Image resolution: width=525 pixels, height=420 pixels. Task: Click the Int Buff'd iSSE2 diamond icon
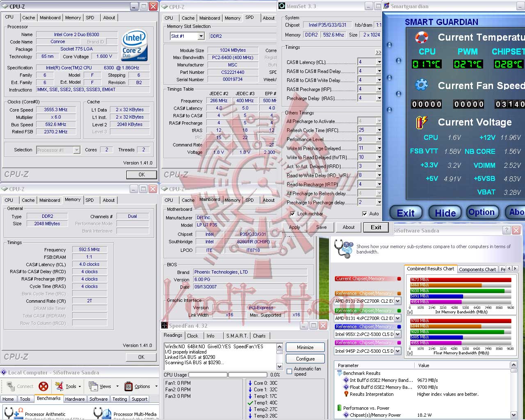tap(346, 380)
